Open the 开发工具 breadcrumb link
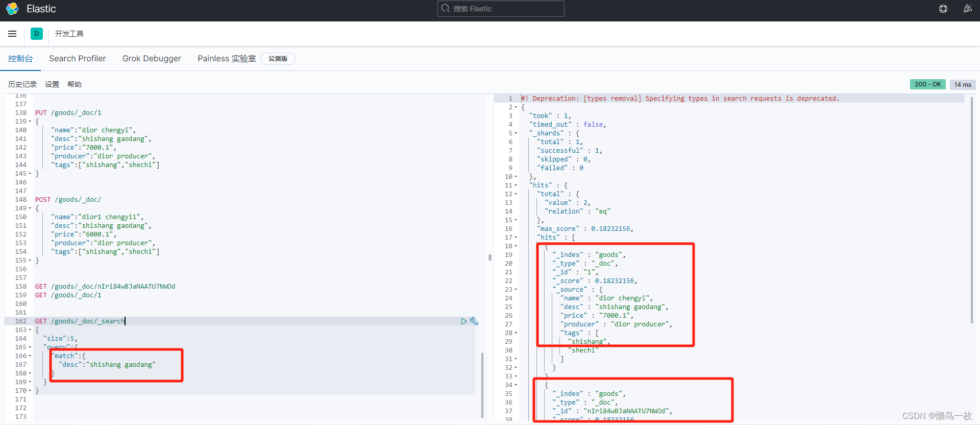The image size is (980, 425). coord(69,34)
